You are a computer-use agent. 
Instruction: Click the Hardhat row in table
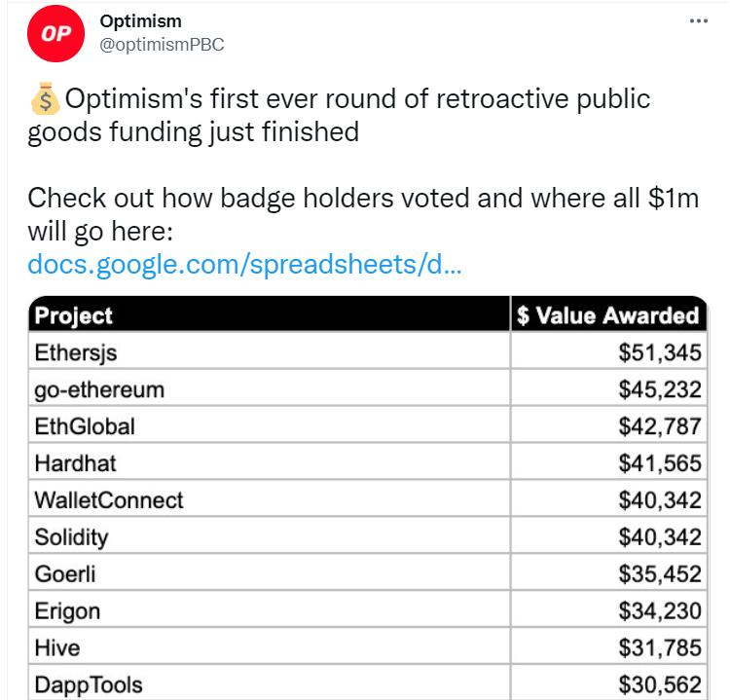75,463
